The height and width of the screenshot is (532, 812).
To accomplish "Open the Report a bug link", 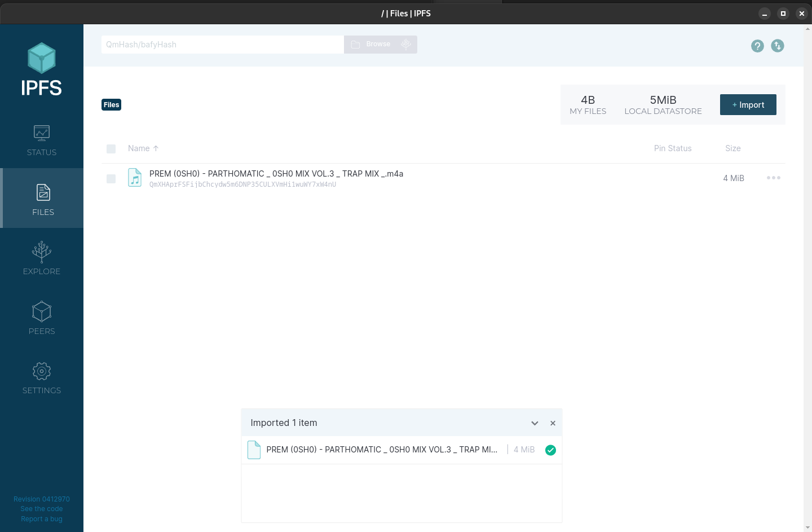I will click(x=42, y=519).
